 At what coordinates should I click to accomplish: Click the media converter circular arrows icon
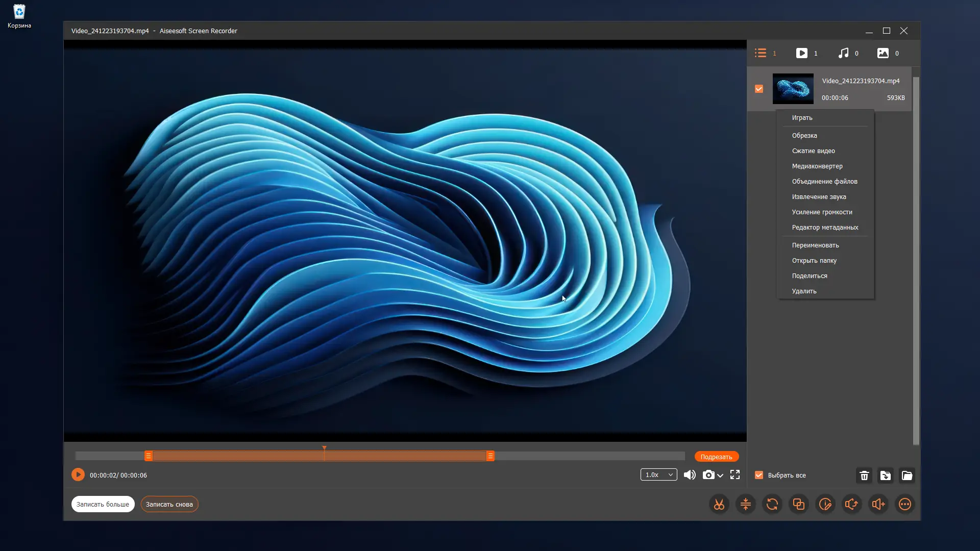(x=772, y=505)
